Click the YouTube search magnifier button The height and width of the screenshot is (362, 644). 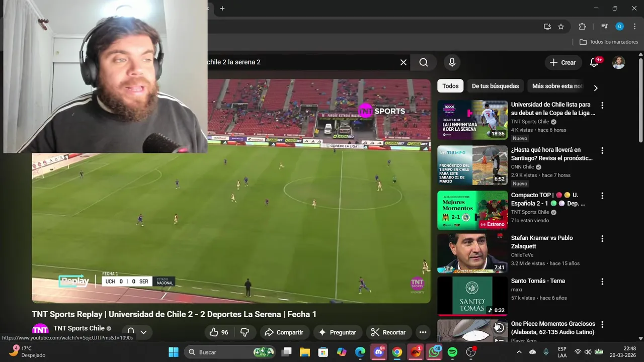coord(424,62)
